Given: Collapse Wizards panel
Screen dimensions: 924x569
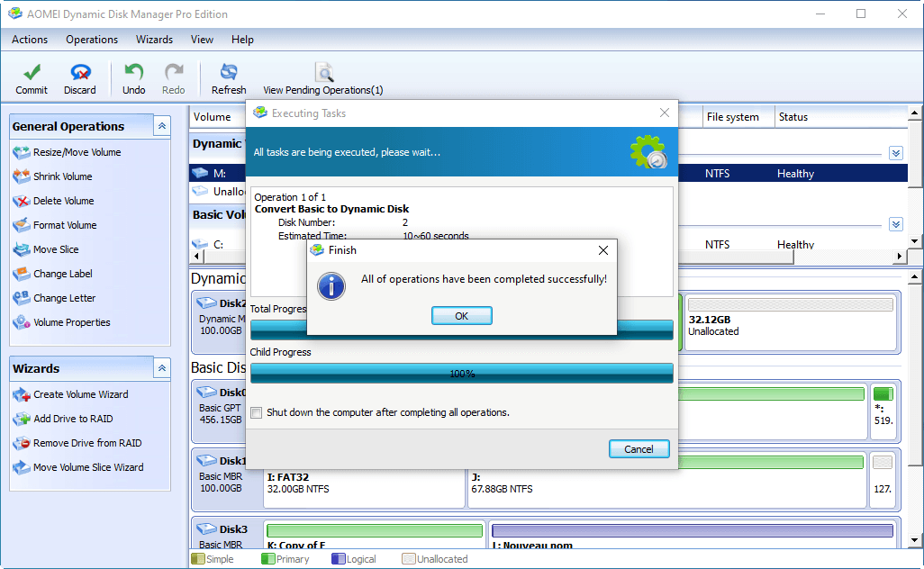Looking at the screenshot, I should click(x=162, y=368).
